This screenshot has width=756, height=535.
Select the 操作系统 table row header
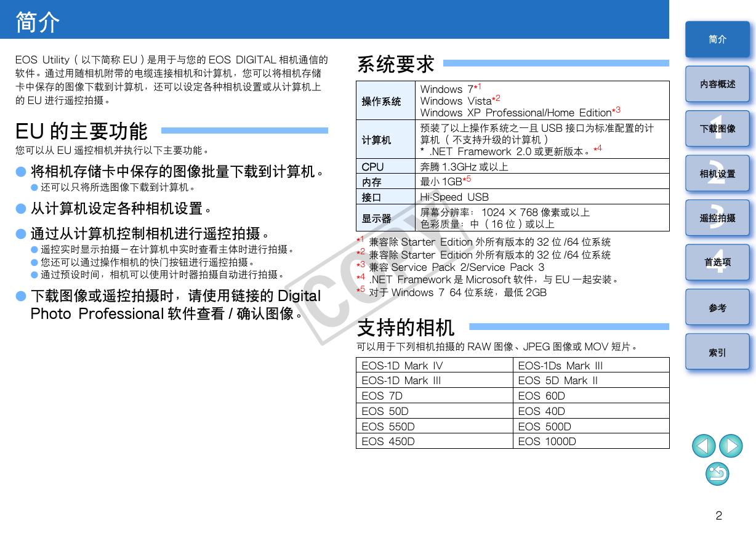pos(386,100)
